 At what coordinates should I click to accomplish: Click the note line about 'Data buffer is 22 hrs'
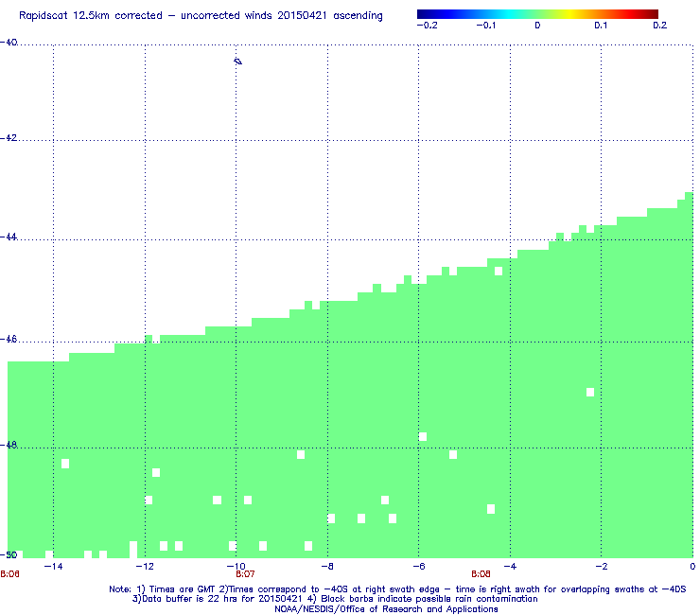click(x=335, y=599)
